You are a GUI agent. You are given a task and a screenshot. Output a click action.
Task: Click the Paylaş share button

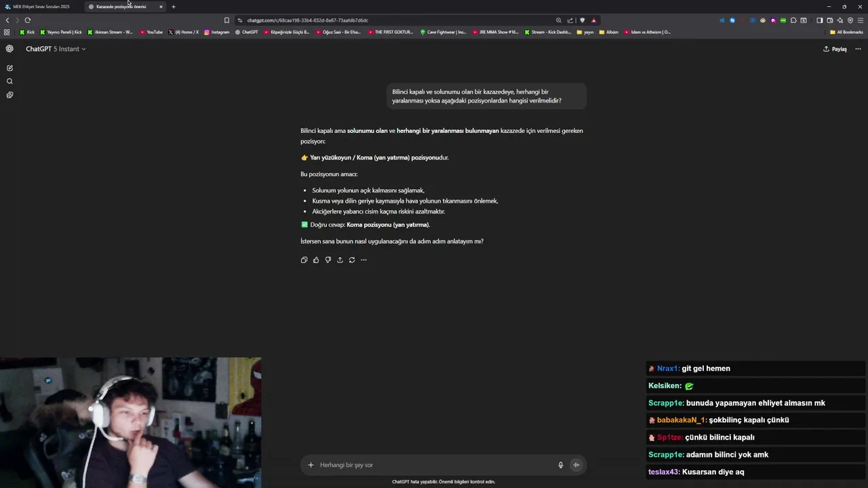point(835,49)
